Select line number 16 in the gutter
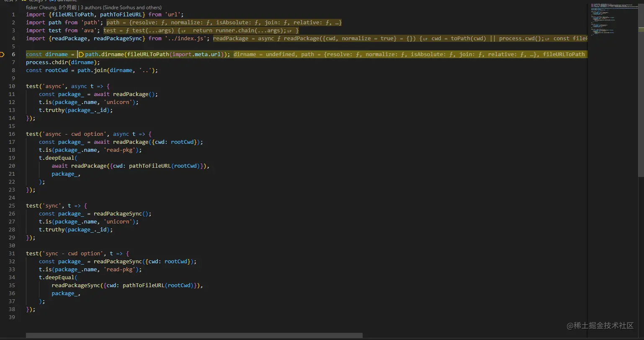The height and width of the screenshot is (340, 644). (12, 134)
